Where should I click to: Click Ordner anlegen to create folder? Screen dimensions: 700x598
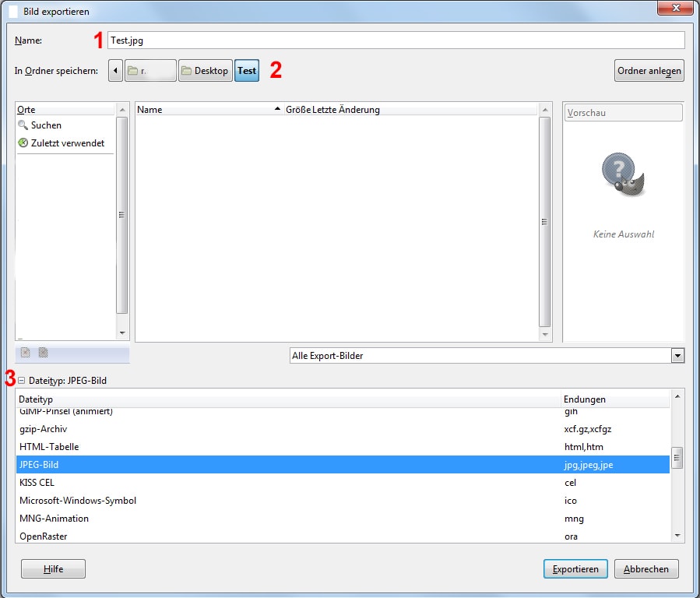(649, 71)
